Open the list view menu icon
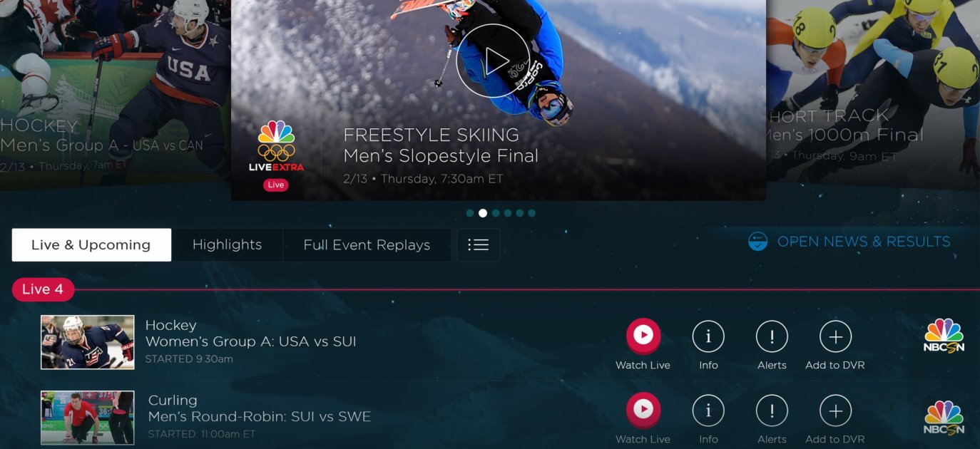The width and height of the screenshot is (980, 449). click(478, 244)
